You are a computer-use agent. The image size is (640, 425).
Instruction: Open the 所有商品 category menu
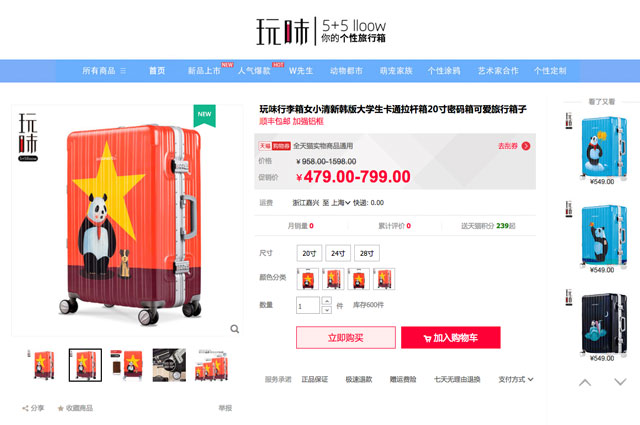[x=104, y=71]
